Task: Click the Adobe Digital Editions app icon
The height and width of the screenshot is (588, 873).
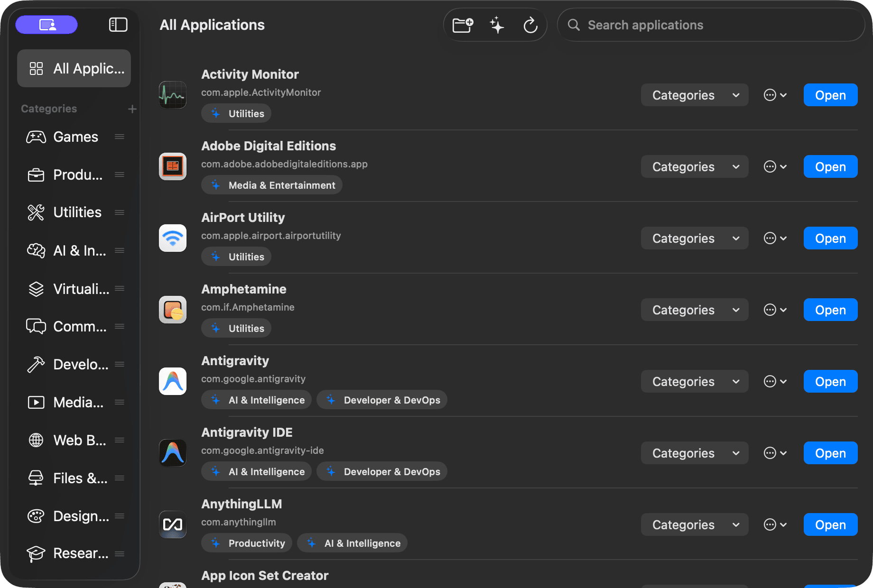Action: click(173, 166)
